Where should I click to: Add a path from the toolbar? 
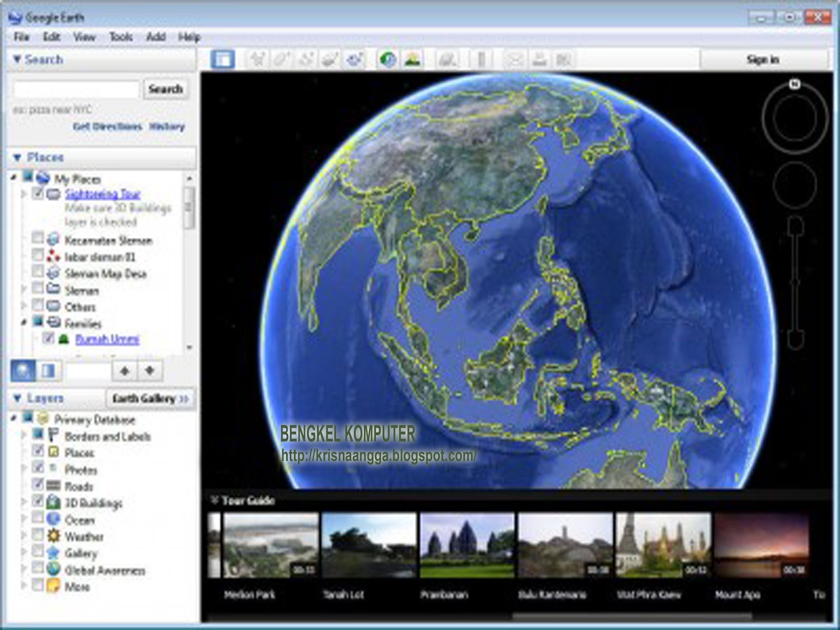point(306,59)
